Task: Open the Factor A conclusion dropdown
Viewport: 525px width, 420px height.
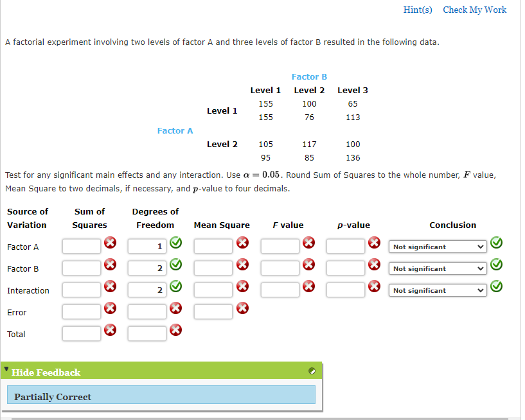Action: pos(437,247)
